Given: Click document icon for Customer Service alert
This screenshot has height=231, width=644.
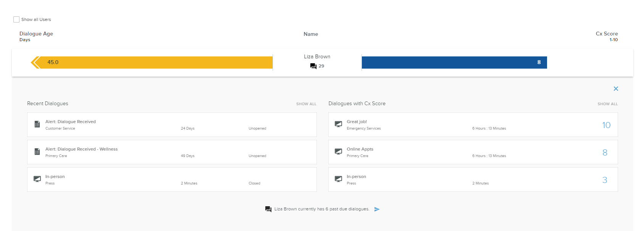Looking at the screenshot, I should pos(37,124).
